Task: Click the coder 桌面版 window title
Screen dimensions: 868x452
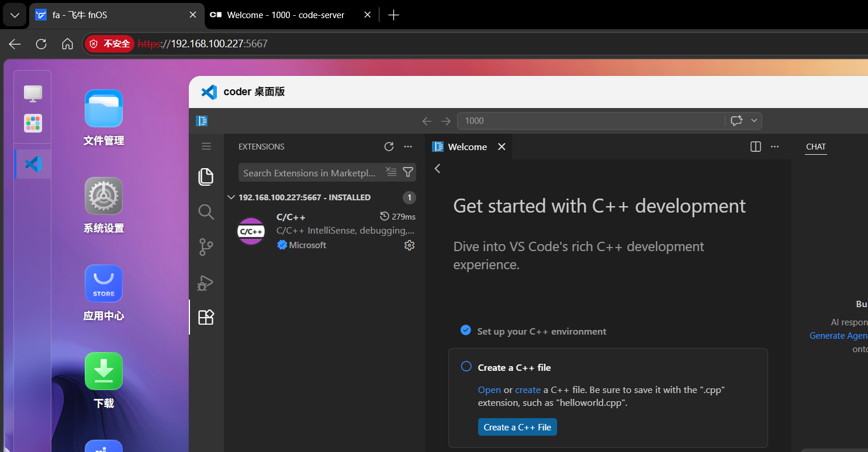Action: [x=254, y=92]
